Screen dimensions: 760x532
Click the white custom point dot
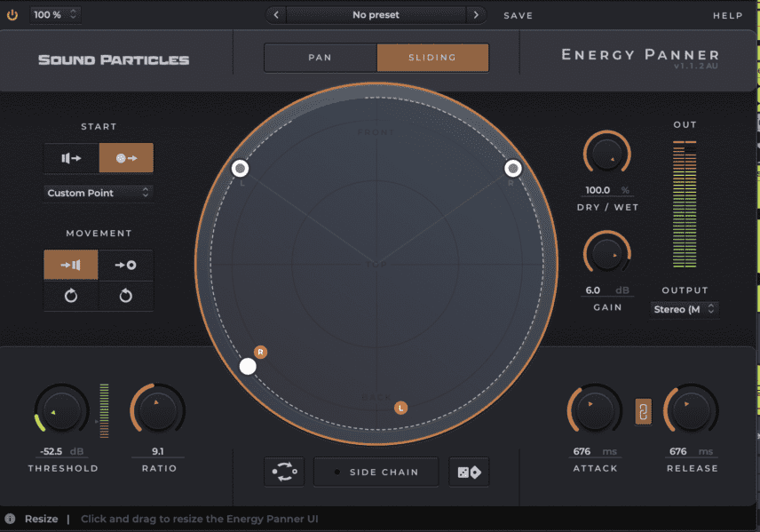point(248,367)
